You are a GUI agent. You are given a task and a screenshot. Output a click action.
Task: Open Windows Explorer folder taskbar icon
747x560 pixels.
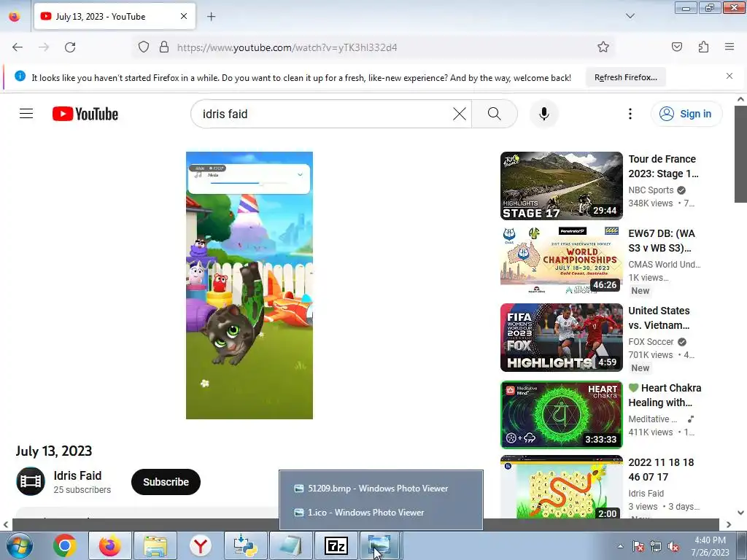click(155, 545)
